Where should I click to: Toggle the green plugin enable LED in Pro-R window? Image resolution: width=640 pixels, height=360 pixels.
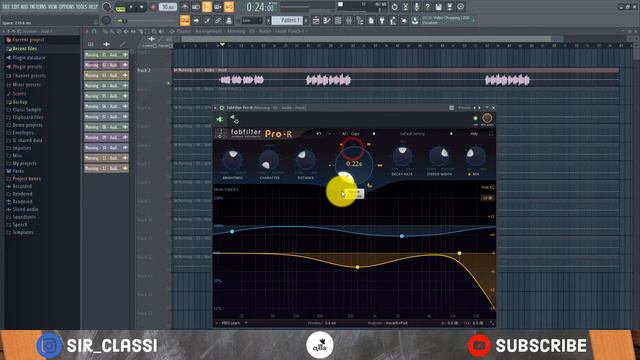point(475,118)
